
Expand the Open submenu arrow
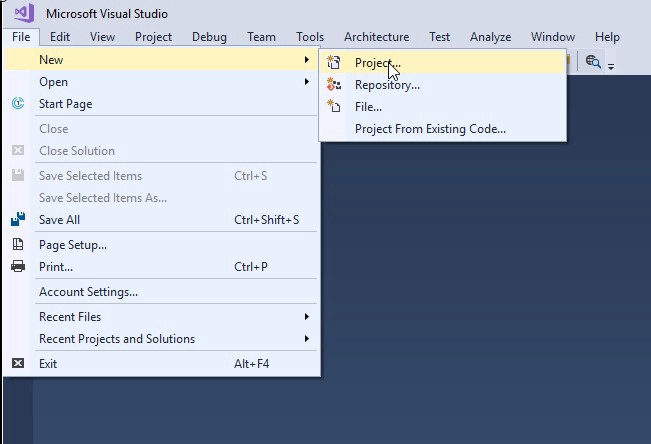[x=306, y=81]
